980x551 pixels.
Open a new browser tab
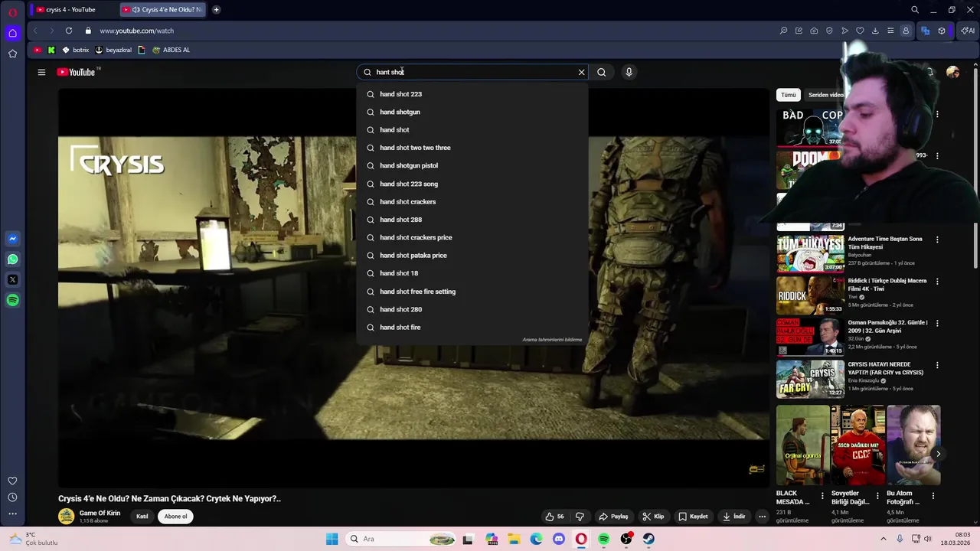click(216, 10)
